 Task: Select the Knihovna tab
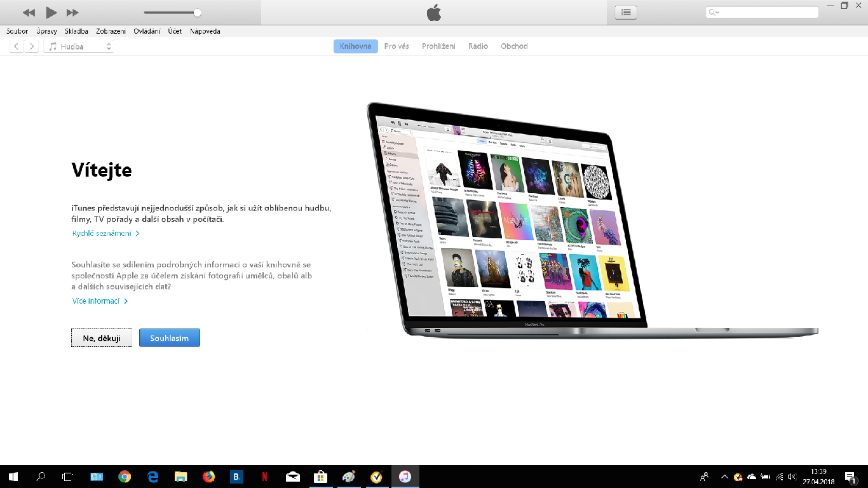(356, 46)
